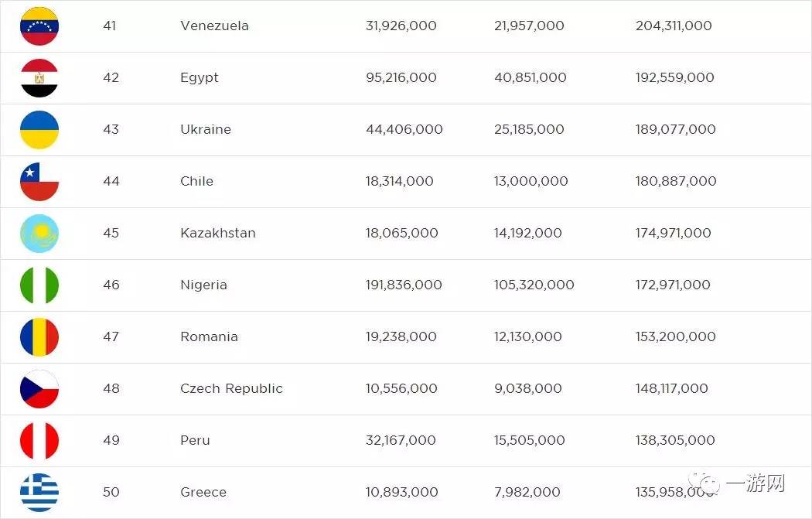Screen dimensions: 812x519
Task: Select the Ukraine flag icon
Action: pyautogui.click(x=39, y=130)
